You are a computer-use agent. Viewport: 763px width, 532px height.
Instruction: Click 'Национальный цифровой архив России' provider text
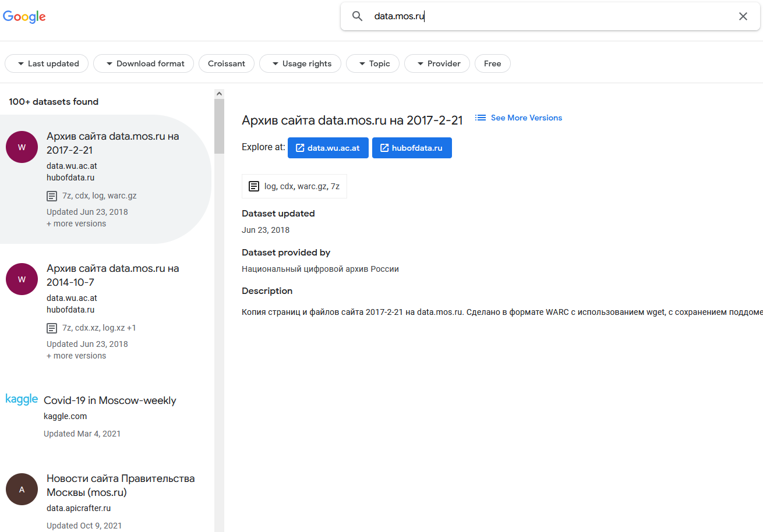(x=320, y=269)
